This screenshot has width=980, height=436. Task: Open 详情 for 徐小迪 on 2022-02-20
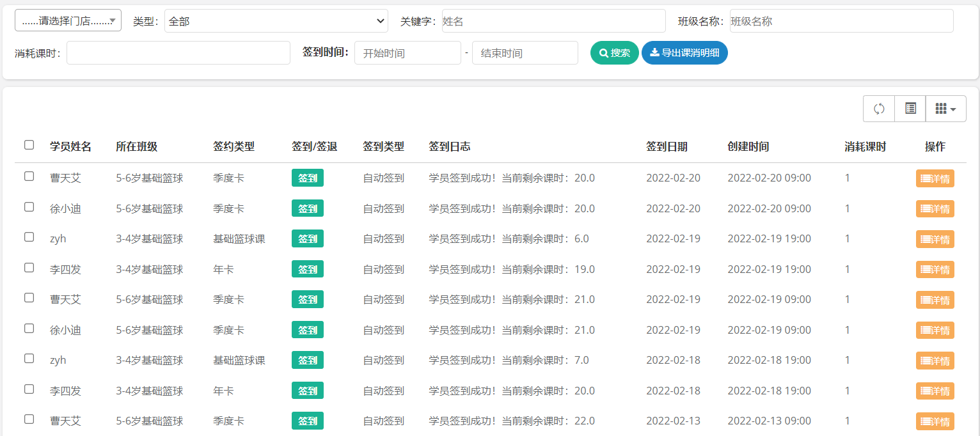935,209
